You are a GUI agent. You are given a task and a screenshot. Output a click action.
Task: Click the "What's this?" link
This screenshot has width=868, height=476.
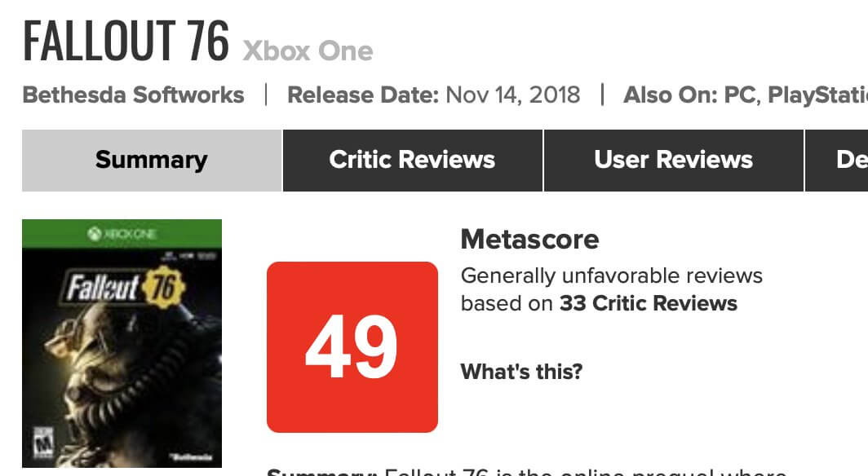point(521,372)
